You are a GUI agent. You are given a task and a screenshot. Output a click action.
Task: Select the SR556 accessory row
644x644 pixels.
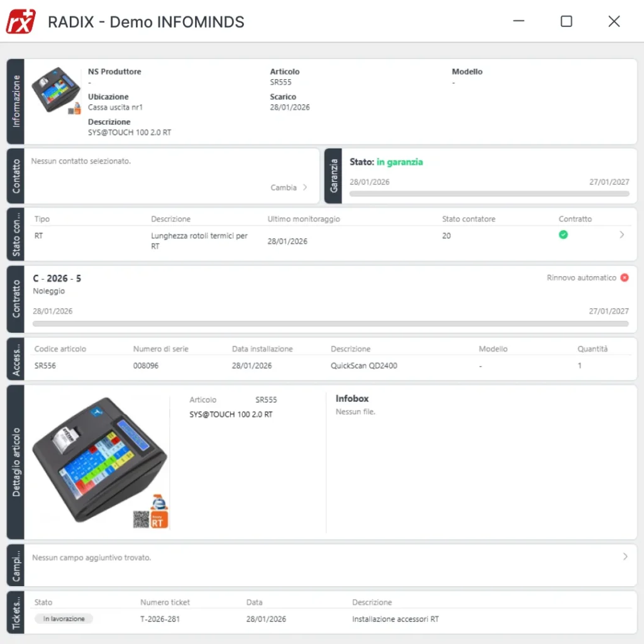pos(45,365)
